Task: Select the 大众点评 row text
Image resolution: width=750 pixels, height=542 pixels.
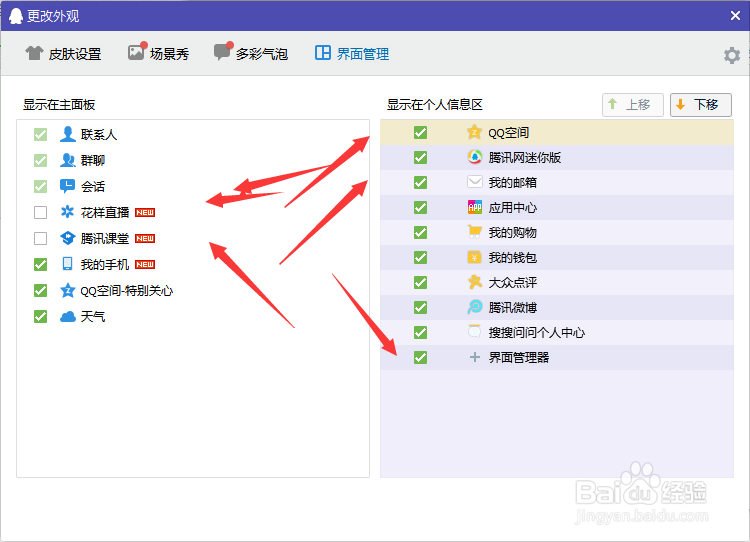Action: [512, 283]
